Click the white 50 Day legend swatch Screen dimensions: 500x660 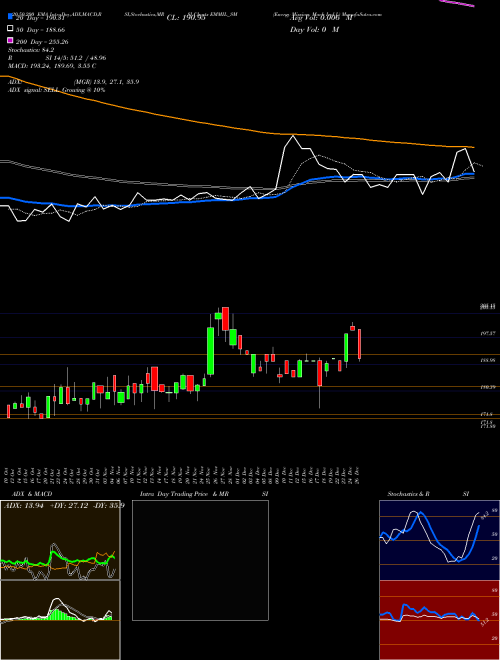click(x=10, y=29)
